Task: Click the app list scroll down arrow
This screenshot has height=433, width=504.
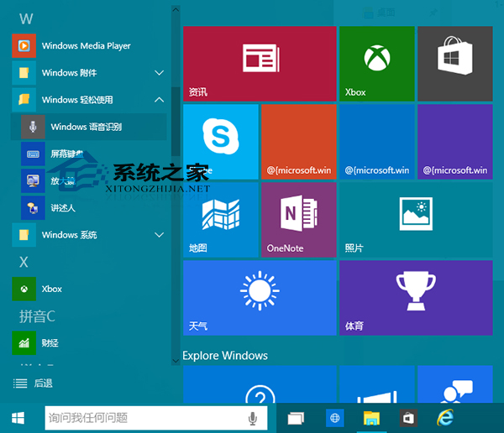Action: tap(176, 361)
